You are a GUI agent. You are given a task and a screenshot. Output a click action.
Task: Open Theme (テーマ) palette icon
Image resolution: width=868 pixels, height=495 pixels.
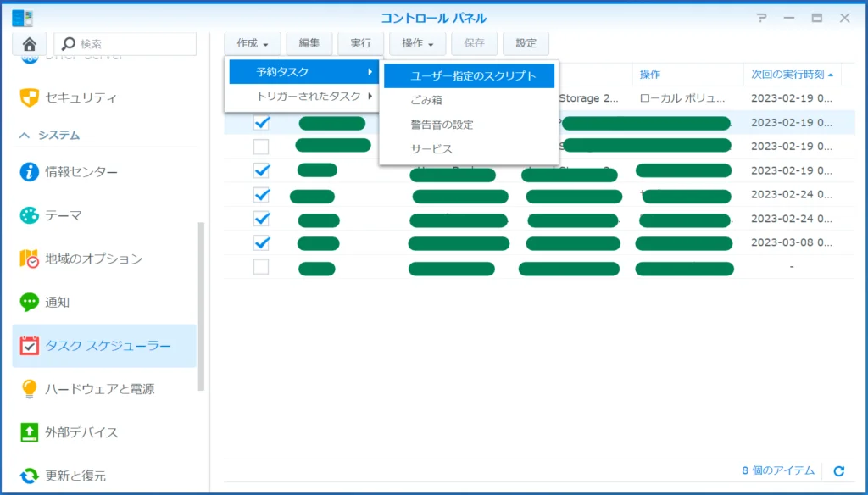tap(30, 215)
